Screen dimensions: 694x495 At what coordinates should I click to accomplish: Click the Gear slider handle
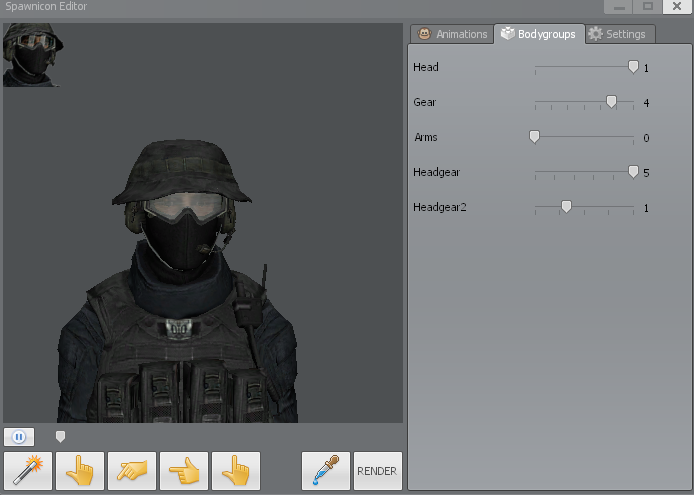pyautogui.click(x=611, y=102)
